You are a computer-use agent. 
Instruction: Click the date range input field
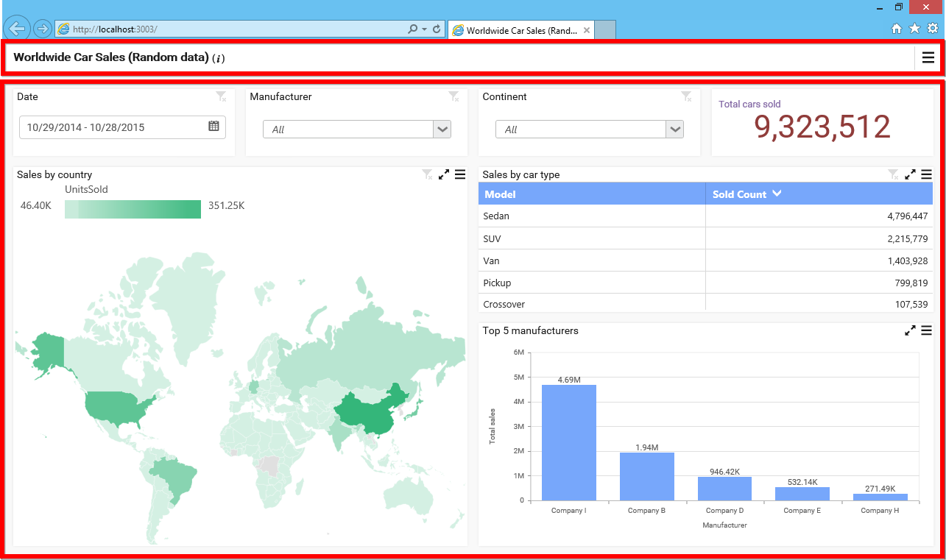[x=122, y=127]
